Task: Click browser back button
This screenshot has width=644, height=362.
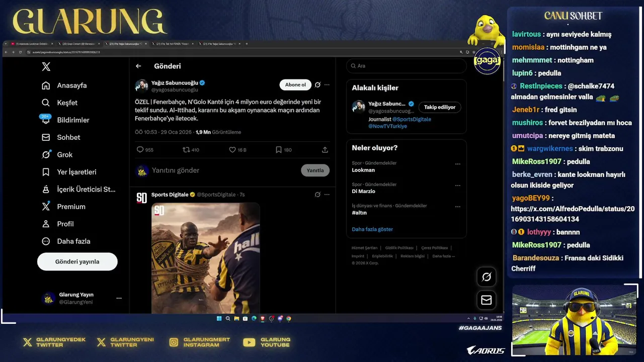Action: point(6,52)
